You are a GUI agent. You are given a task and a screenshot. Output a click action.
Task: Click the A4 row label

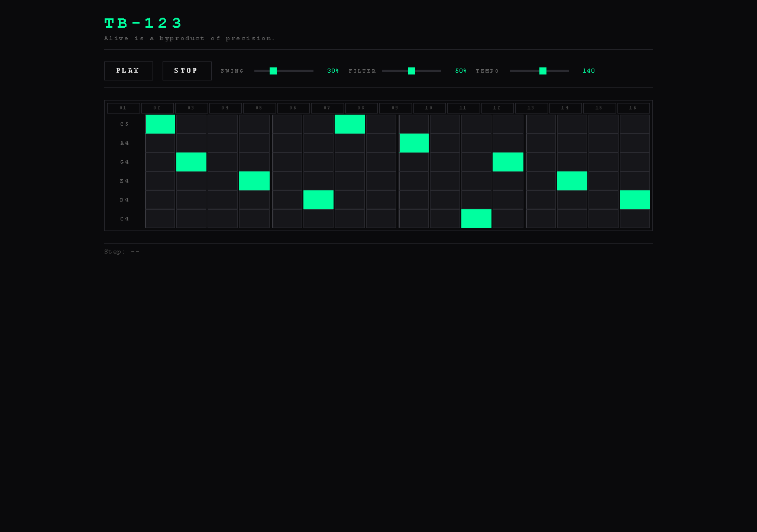click(x=125, y=143)
